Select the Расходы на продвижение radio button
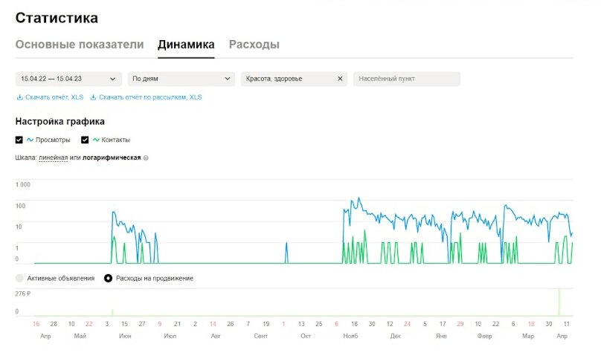Image resolution: width=601 pixels, height=364 pixels. pos(108,279)
